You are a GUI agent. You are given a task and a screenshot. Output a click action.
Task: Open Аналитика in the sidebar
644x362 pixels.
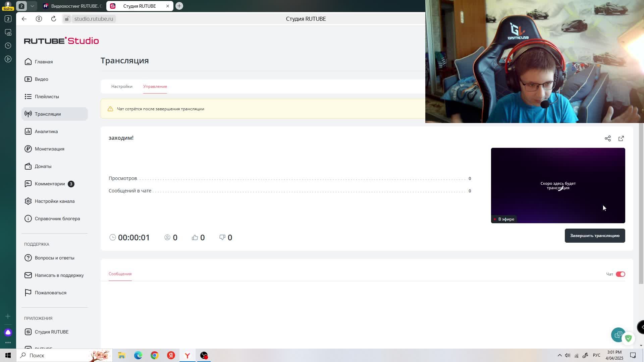point(46,131)
